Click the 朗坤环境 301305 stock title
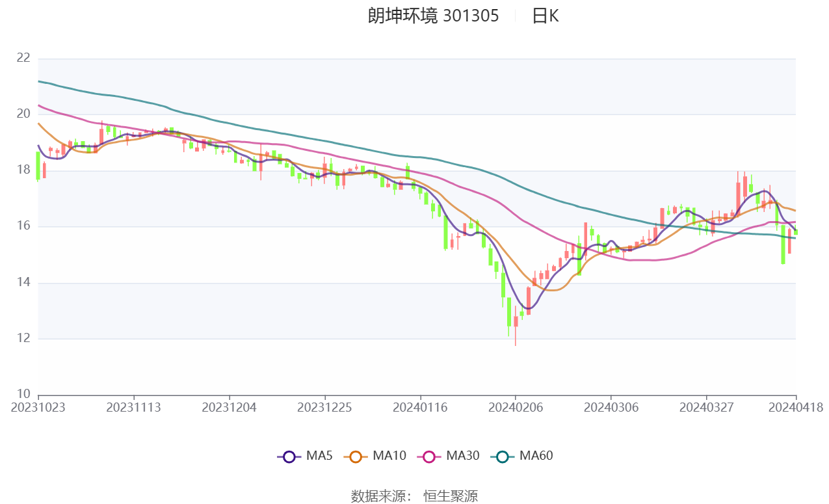Screen dimensions: 829x504 click(433, 16)
